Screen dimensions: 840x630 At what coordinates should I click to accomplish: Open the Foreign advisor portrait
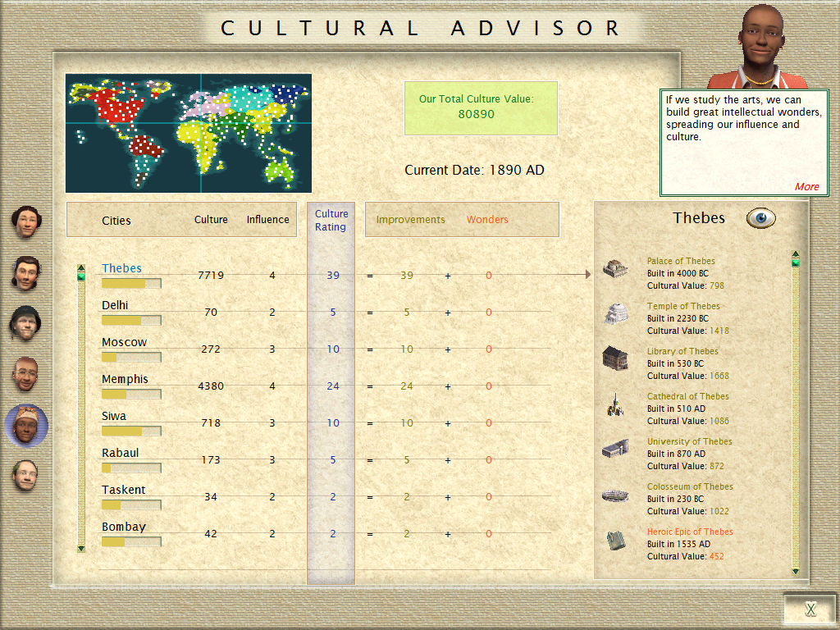coord(25,374)
